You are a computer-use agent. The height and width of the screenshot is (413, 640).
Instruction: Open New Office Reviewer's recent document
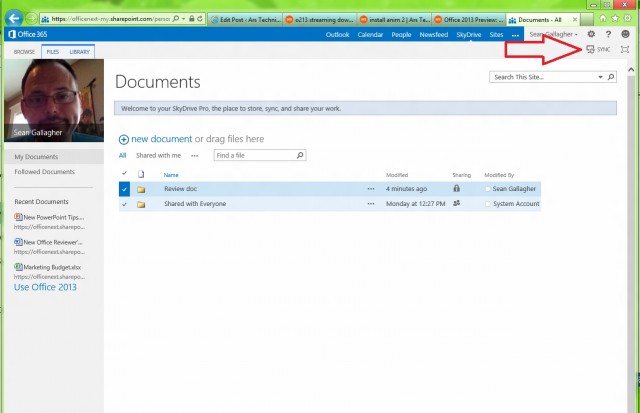[x=53, y=242]
